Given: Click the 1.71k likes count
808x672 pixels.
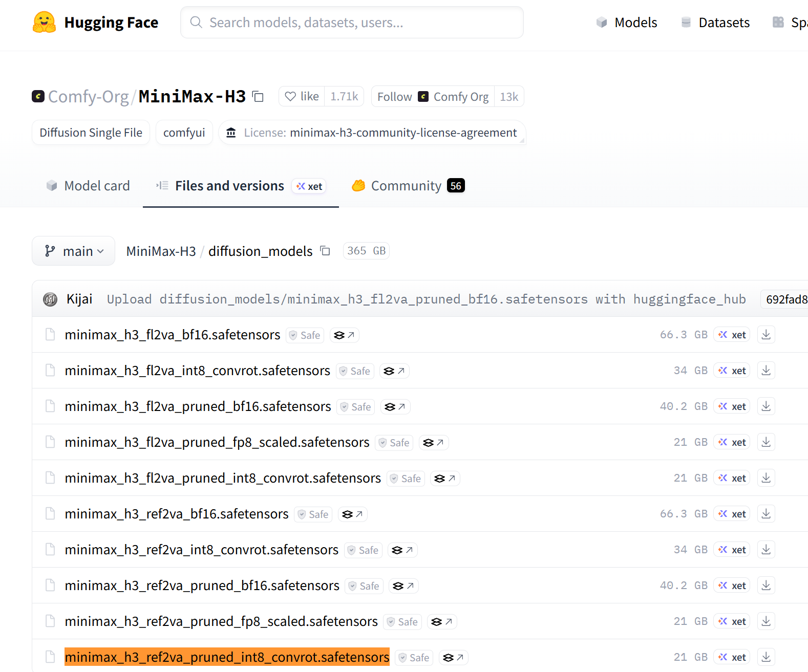Looking at the screenshot, I should point(344,96).
